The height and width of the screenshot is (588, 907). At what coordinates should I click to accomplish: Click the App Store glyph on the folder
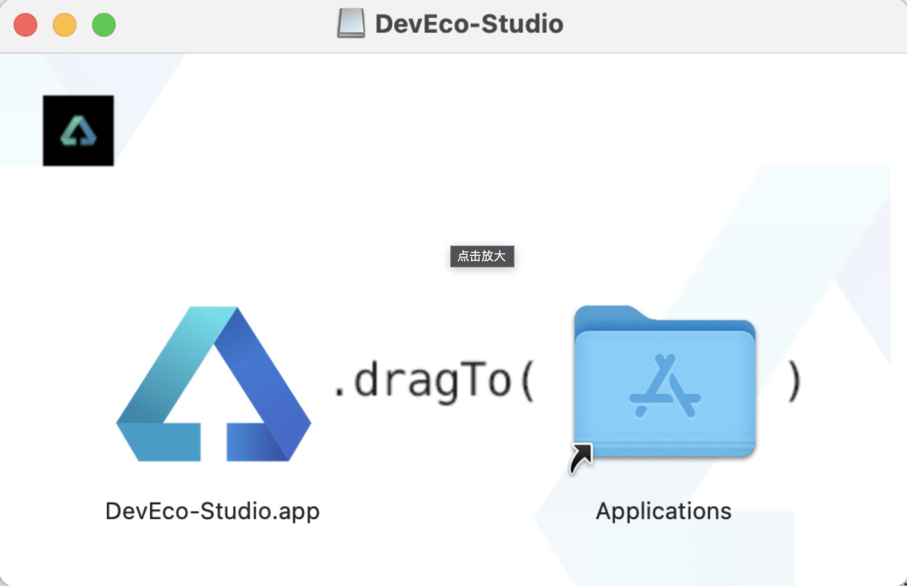click(665, 386)
